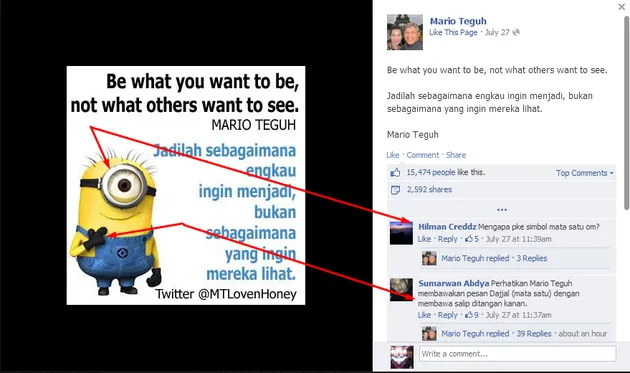Close the photo viewer with the X
Viewport: 630px width, 373px height.
click(x=621, y=7)
